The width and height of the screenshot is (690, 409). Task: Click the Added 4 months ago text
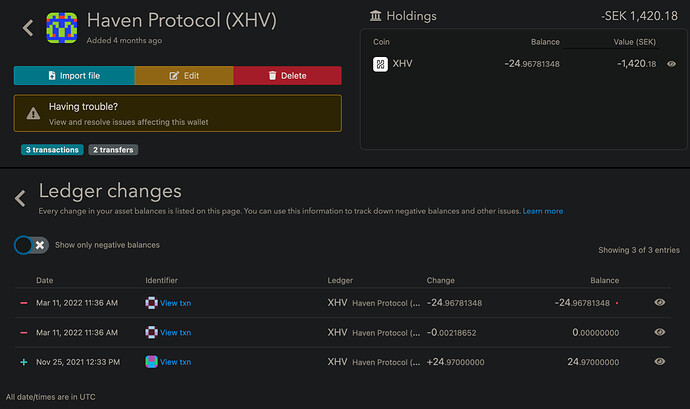[124, 41]
